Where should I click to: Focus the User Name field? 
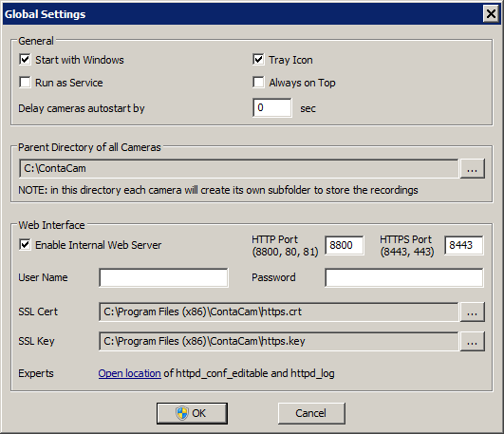[163, 277]
